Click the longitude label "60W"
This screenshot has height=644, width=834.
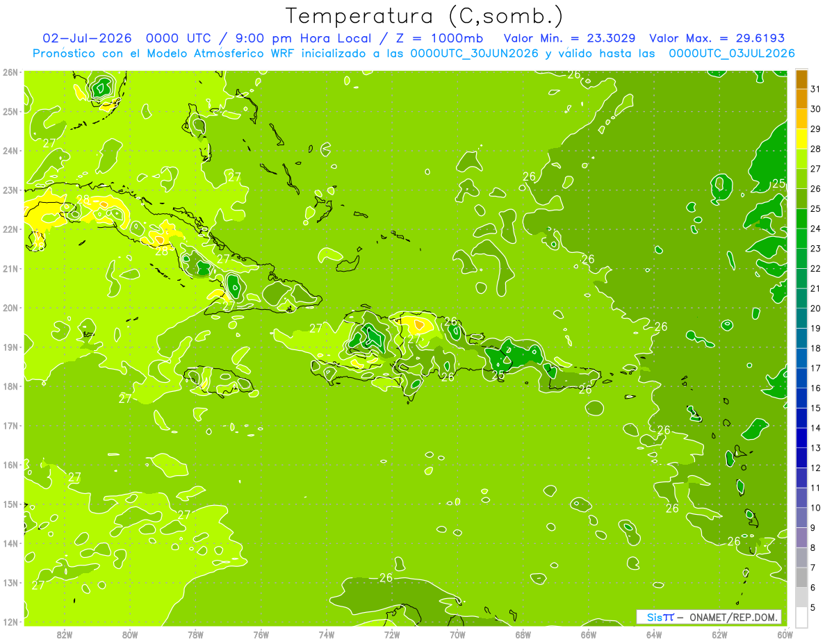click(x=785, y=634)
